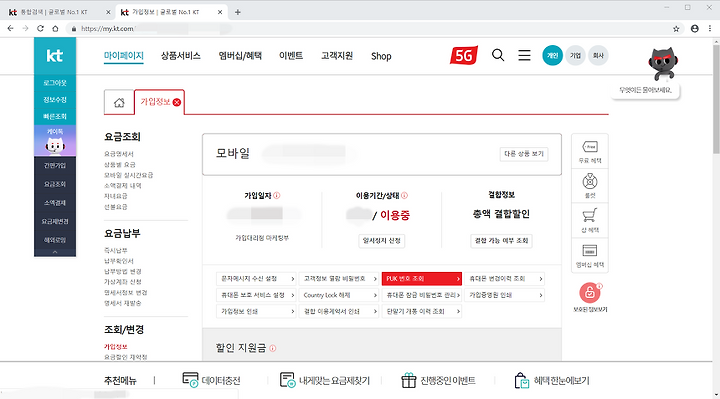Open a new browser tab
Image resolution: width=720 pixels, height=399 pixels.
tap(237, 12)
